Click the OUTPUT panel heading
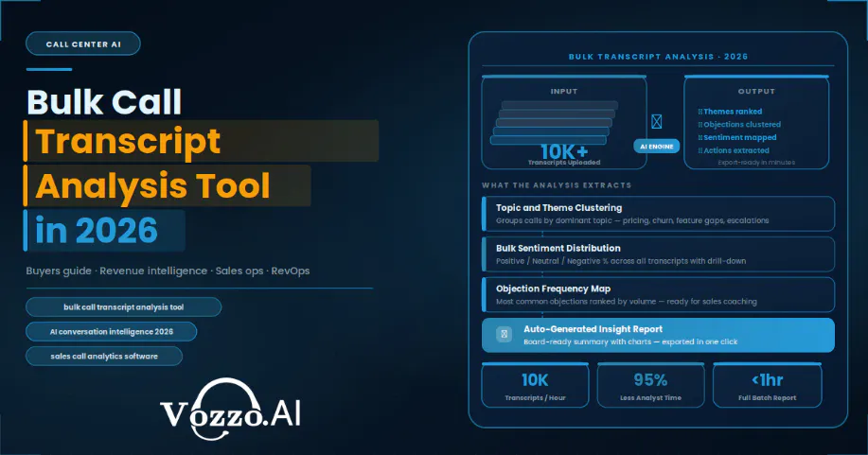Viewport: 868px width, 455px height. 756,92
